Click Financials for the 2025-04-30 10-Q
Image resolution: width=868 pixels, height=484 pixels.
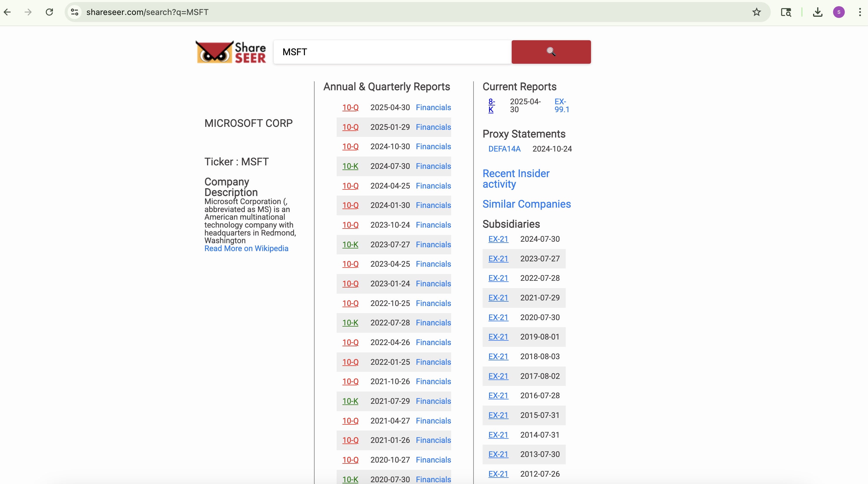433,107
